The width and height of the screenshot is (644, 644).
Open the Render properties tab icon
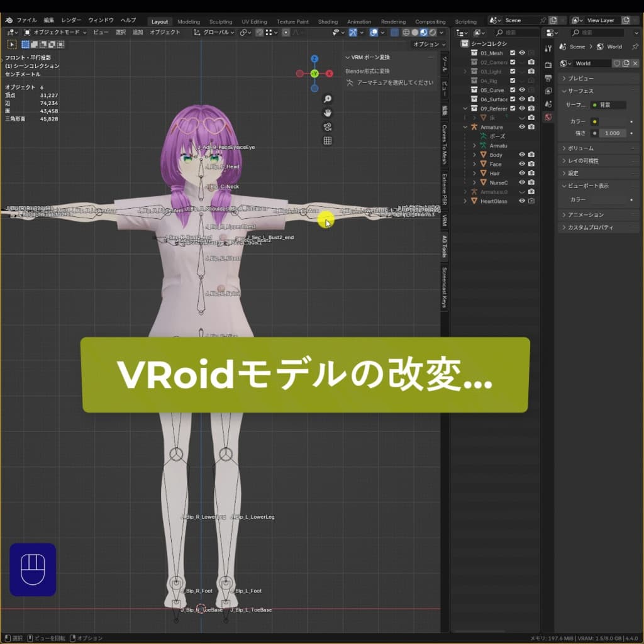click(x=548, y=64)
